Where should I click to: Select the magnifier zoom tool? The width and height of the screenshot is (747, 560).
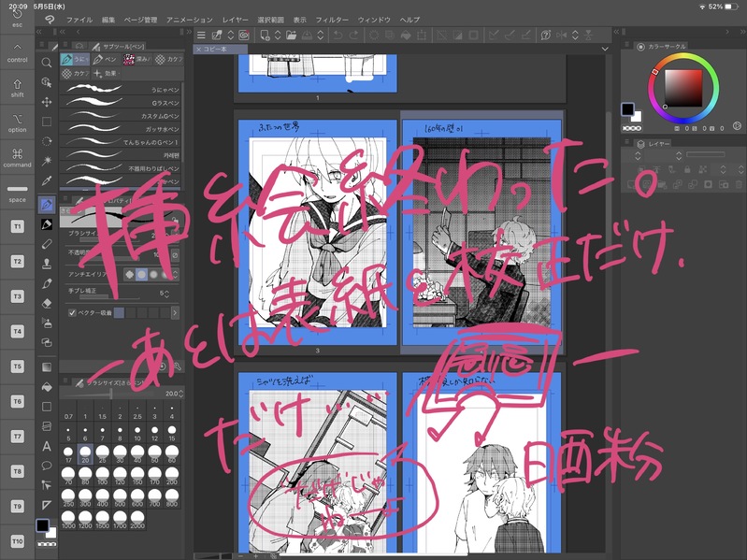[x=46, y=63]
